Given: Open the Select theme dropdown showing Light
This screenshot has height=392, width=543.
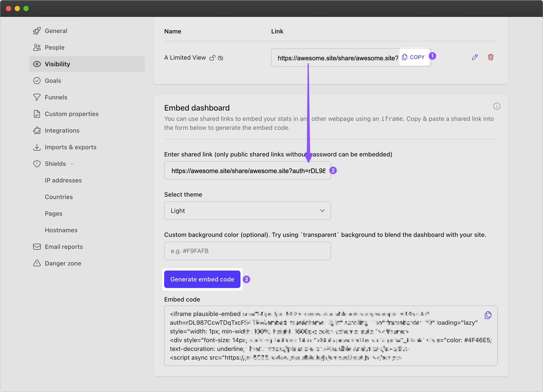Looking at the screenshot, I should point(247,210).
